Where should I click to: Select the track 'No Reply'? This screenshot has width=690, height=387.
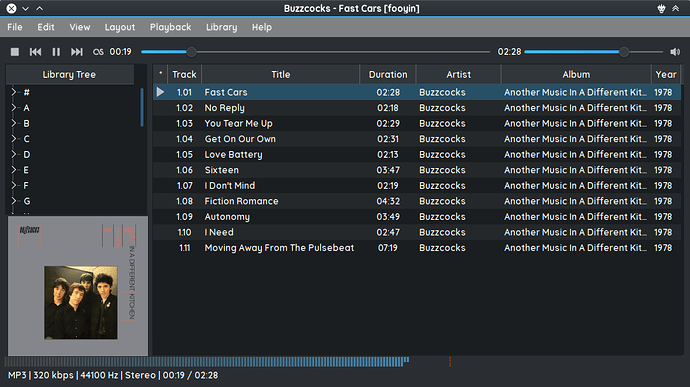tap(224, 108)
